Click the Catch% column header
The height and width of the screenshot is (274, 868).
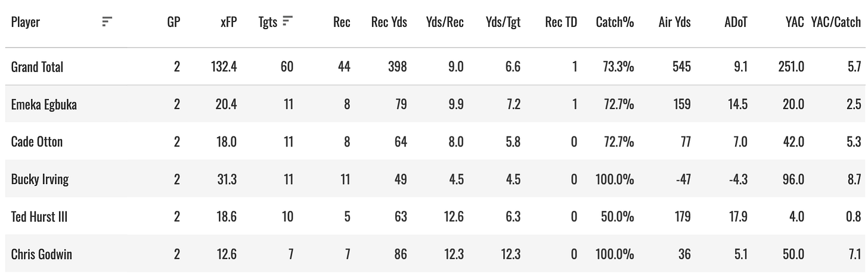[615, 22]
